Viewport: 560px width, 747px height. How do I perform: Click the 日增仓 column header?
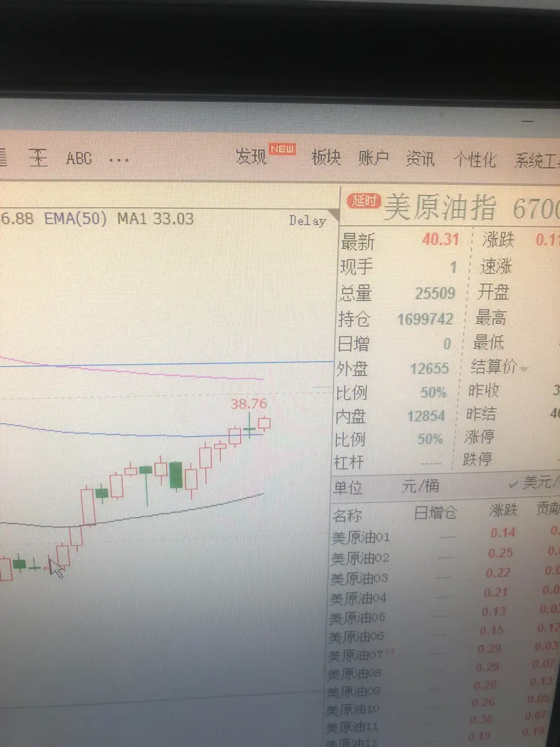tap(435, 513)
